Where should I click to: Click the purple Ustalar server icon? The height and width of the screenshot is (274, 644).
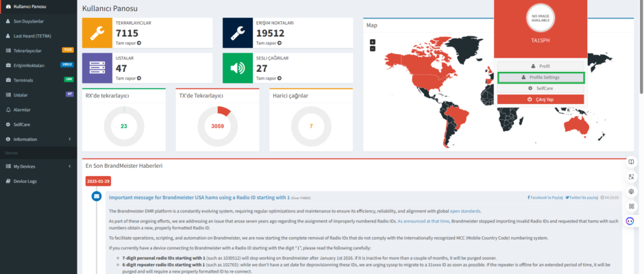[97, 68]
